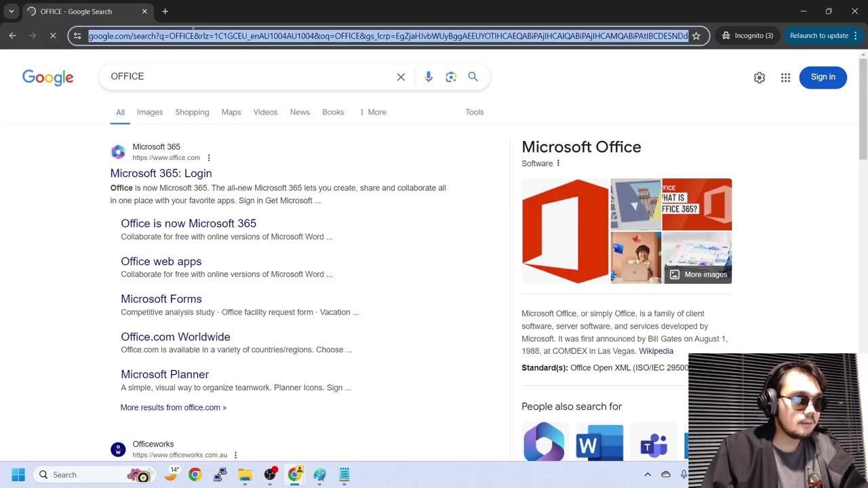The width and height of the screenshot is (868, 488).
Task: Click the highlighted URL address bar
Action: pos(388,36)
